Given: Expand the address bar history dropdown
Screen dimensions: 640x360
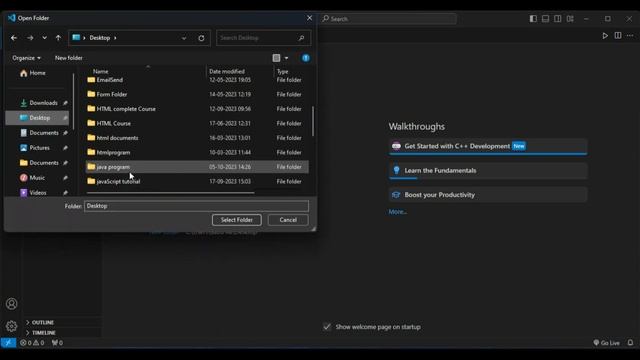Looking at the screenshot, I should 184,38.
